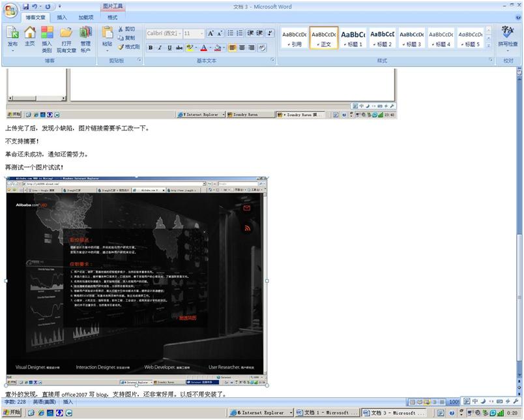
Task: Click the Alibaba screenshot image in document
Action: (x=136, y=280)
